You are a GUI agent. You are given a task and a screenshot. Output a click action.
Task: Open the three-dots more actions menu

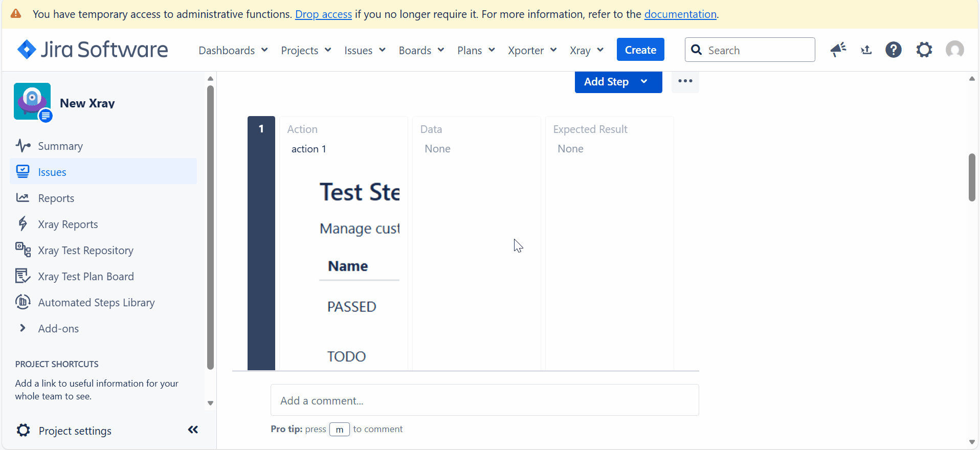coord(685,81)
